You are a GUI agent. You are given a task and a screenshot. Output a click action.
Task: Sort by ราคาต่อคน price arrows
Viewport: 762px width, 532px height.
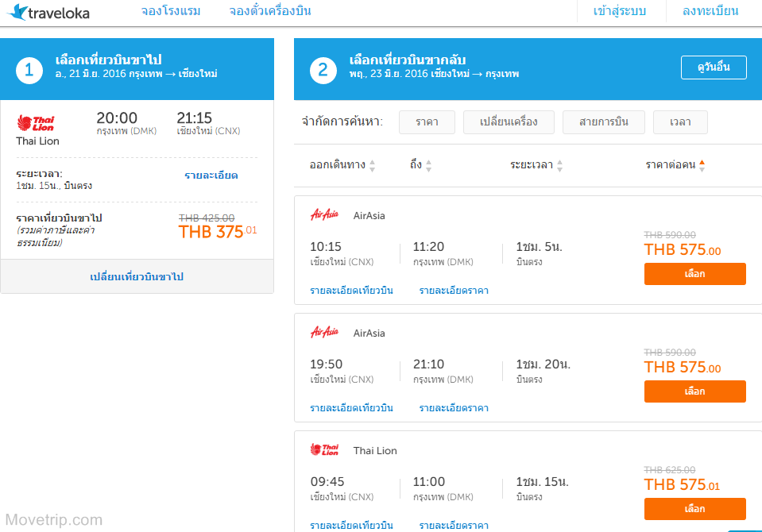(702, 165)
